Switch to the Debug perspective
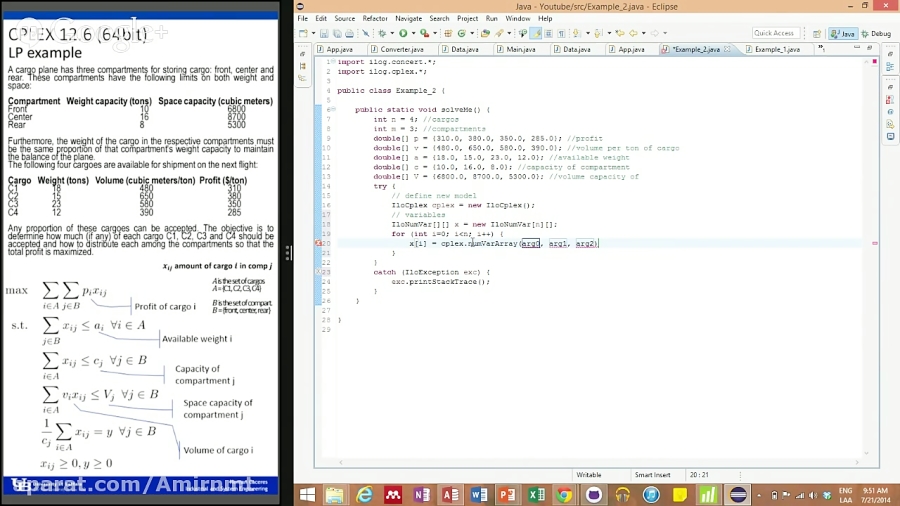Image resolution: width=900 pixels, height=506 pixels. 876,34
